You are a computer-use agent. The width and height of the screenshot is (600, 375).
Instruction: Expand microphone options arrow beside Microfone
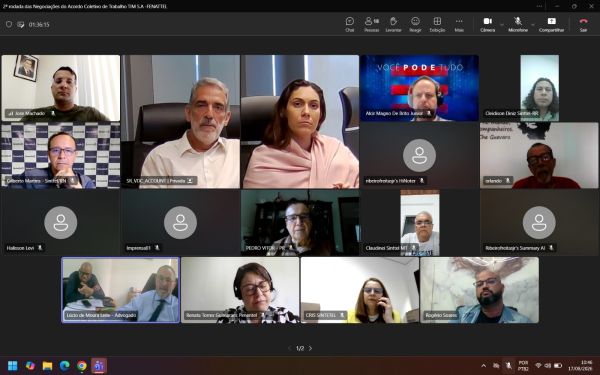533,24
